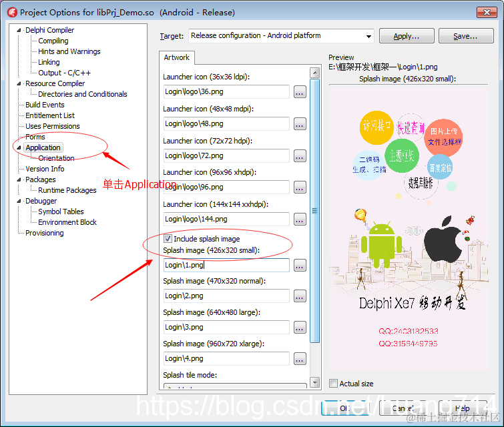Viewport: 504px width, 427px height.
Task: Select Compiling in the options tree
Action: tap(53, 41)
